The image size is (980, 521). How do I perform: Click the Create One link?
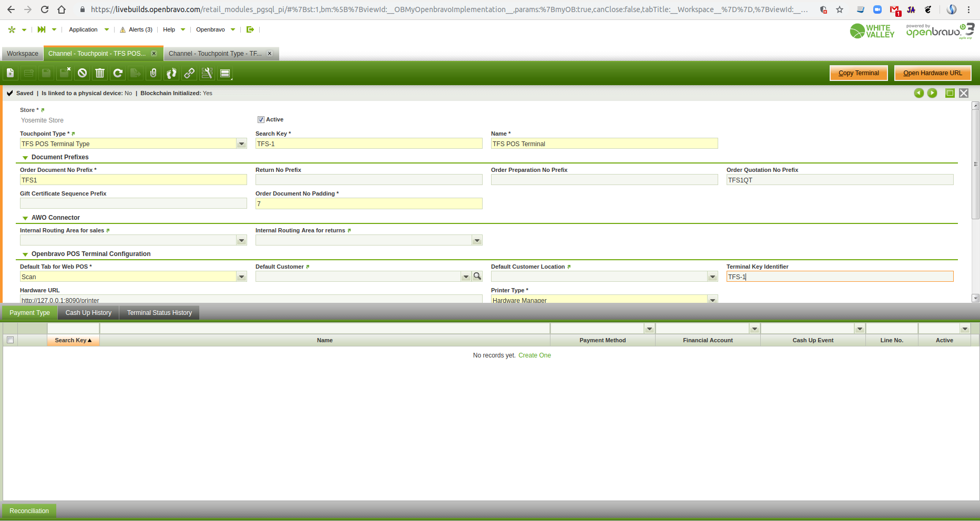click(535, 355)
